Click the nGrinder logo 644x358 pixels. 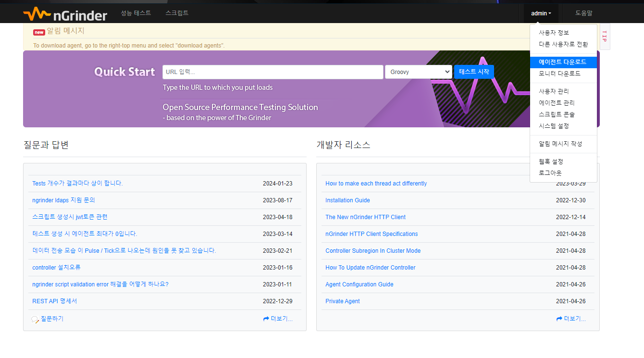[65, 14]
